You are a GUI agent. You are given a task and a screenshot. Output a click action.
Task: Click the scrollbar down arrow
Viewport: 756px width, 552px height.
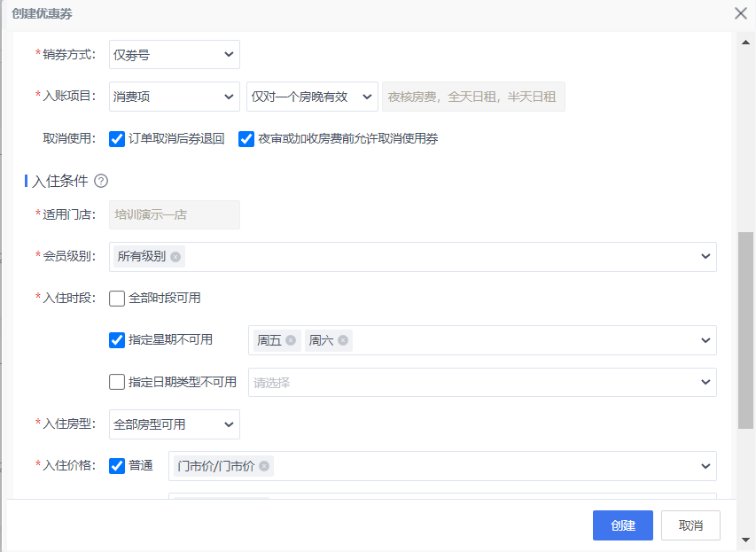click(x=745, y=540)
